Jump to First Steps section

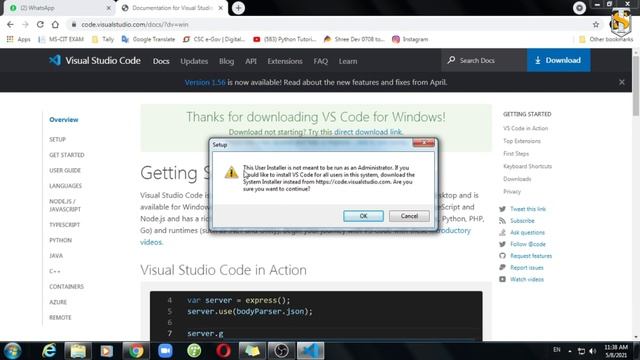516,154
